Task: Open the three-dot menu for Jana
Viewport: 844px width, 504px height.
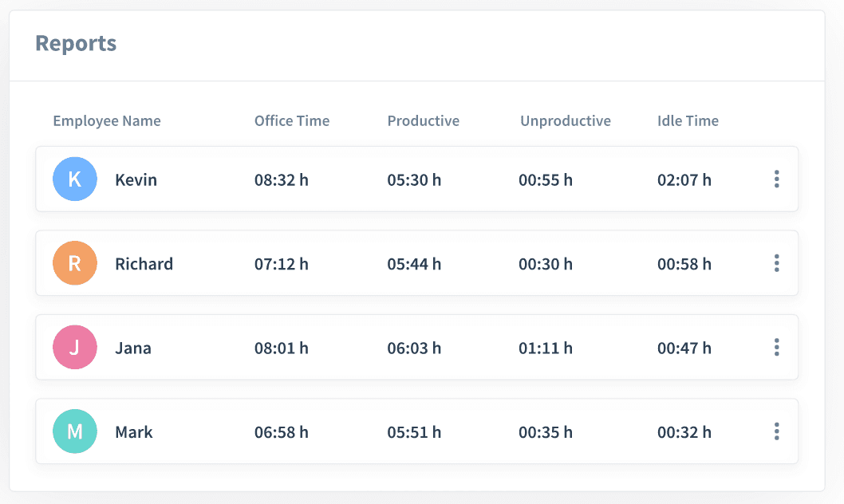Action: point(776,348)
